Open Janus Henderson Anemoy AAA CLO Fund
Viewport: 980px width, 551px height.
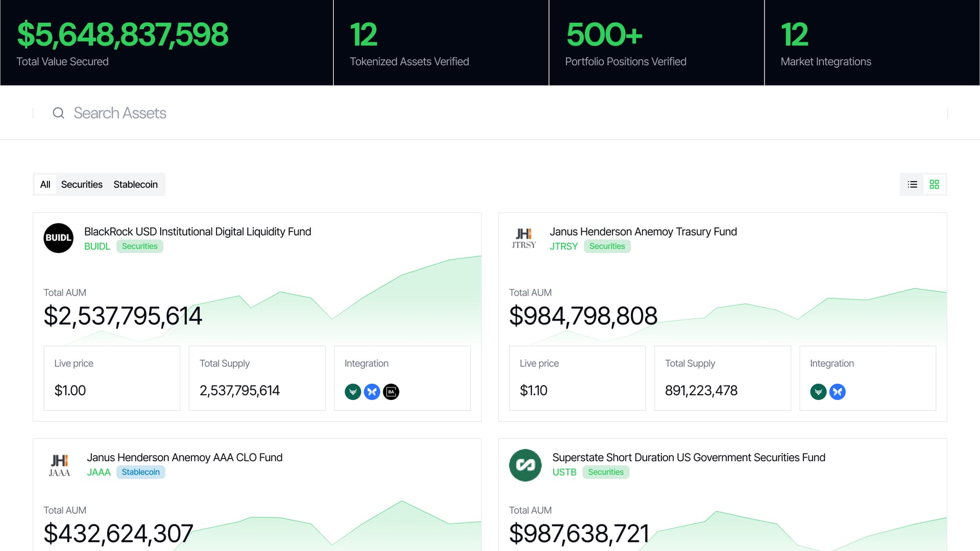(184, 458)
